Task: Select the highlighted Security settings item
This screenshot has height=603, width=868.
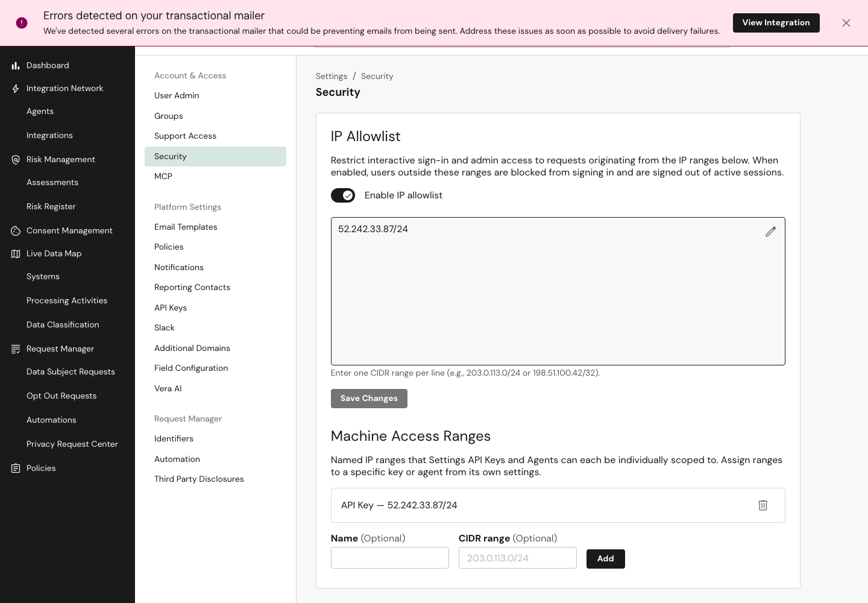Action: pyautogui.click(x=215, y=157)
